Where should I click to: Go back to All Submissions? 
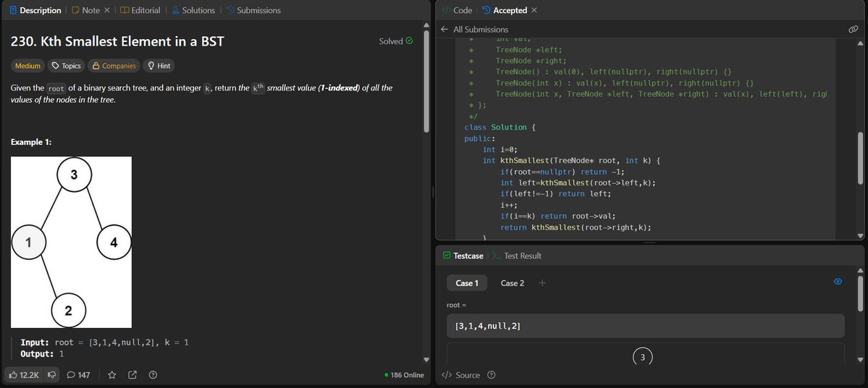point(474,30)
